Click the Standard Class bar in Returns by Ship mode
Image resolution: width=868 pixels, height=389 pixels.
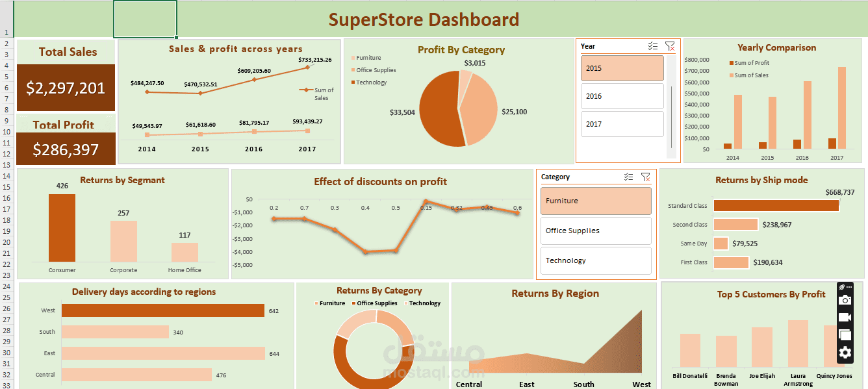pyautogui.click(x=776, y=205)
